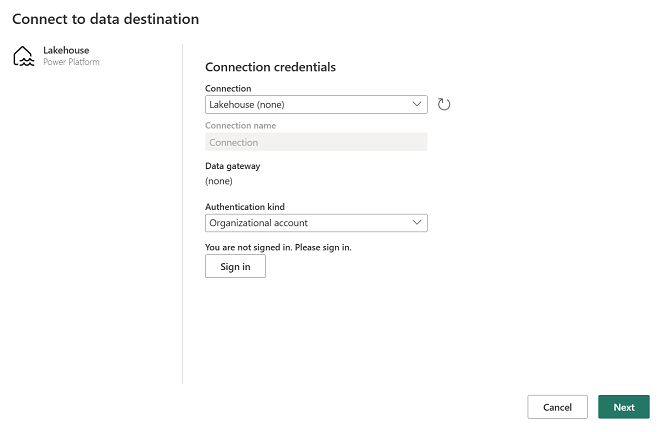Image resolution: width=660 pixels, height=432 pixels.
Task: Click the Connection name label
Action: click(240, 125)
